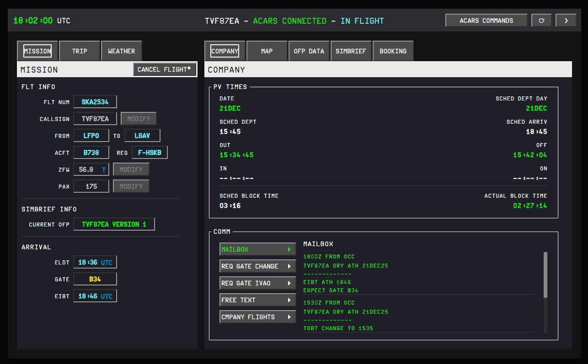The width and height of the screenshot is (588, 364).
Task: Click MODIFY next to the callsign
Action: tap(139, 119)
